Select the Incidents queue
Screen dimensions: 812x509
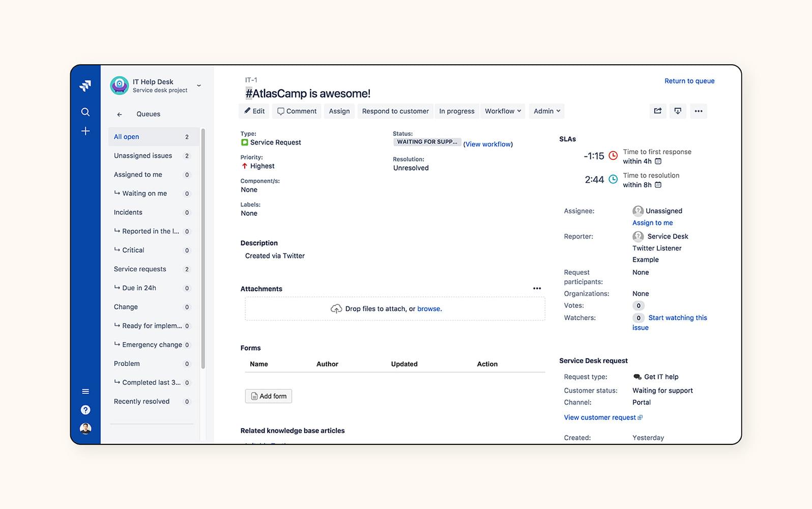pyautogui.click(x=154, y=212)
